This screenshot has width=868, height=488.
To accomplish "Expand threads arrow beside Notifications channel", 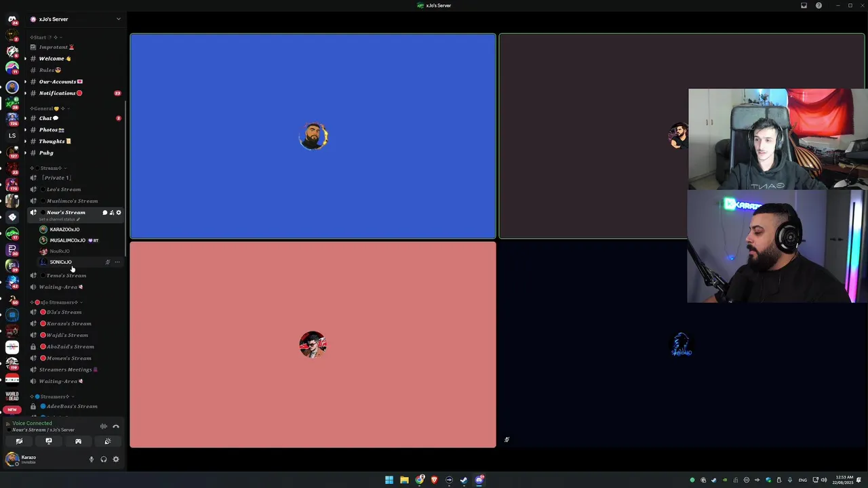I will (x=26, y=94).
